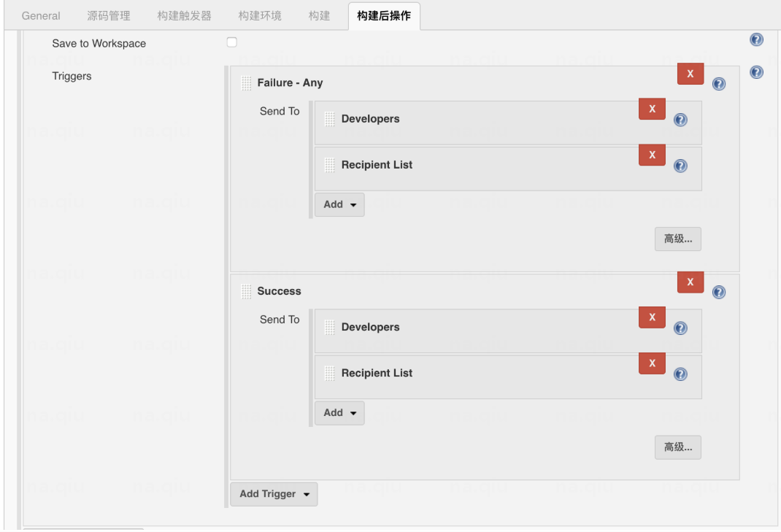Image resolution: width=781 pixels, height=532 pixels.
Task: Open help for Failure - Any trigger
Action: tap(718, 84)
